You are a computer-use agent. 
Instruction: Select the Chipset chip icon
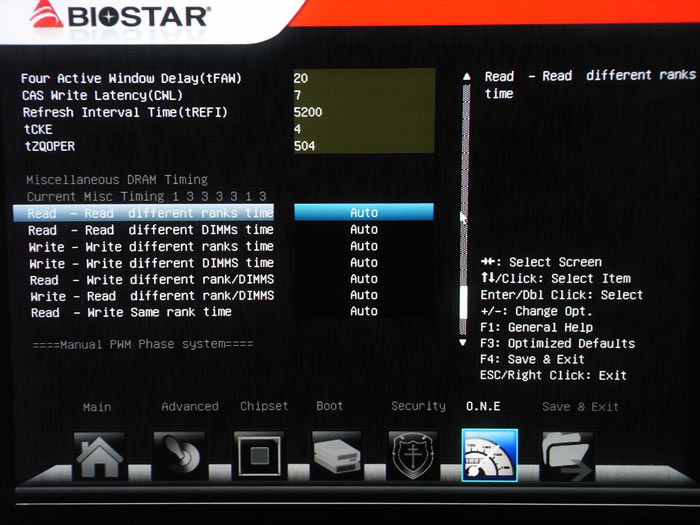tap(259, 456)
